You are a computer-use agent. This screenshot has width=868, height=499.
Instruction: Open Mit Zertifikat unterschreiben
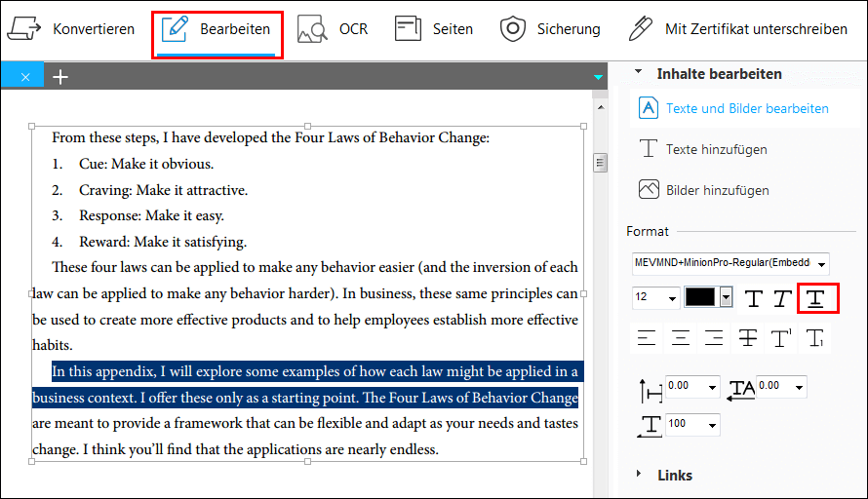[737, 29]
